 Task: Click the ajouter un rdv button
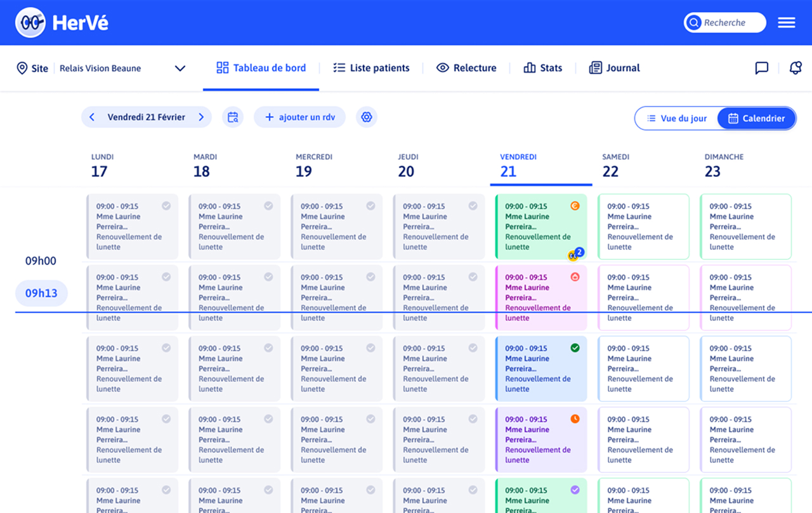299,117
